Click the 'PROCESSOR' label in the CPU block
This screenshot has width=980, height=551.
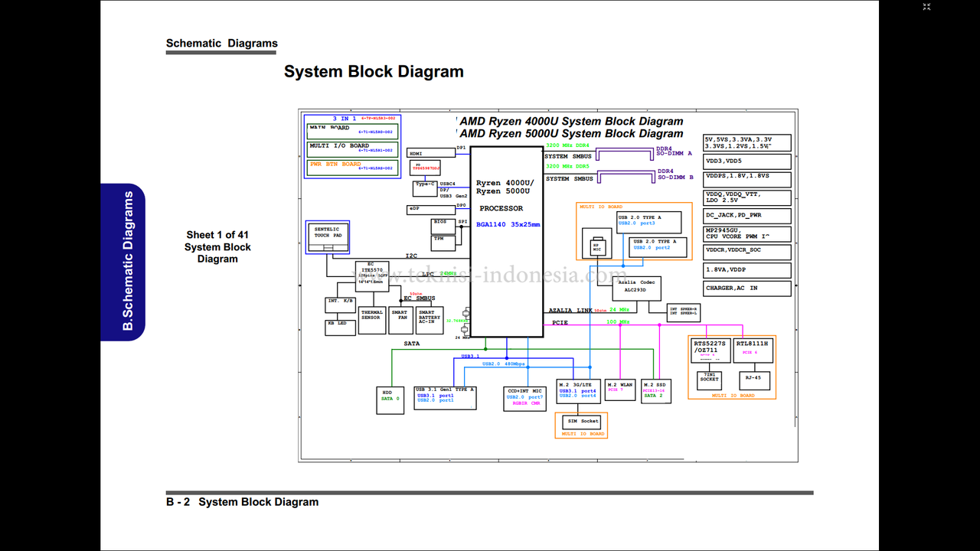(x=501, y=208)
